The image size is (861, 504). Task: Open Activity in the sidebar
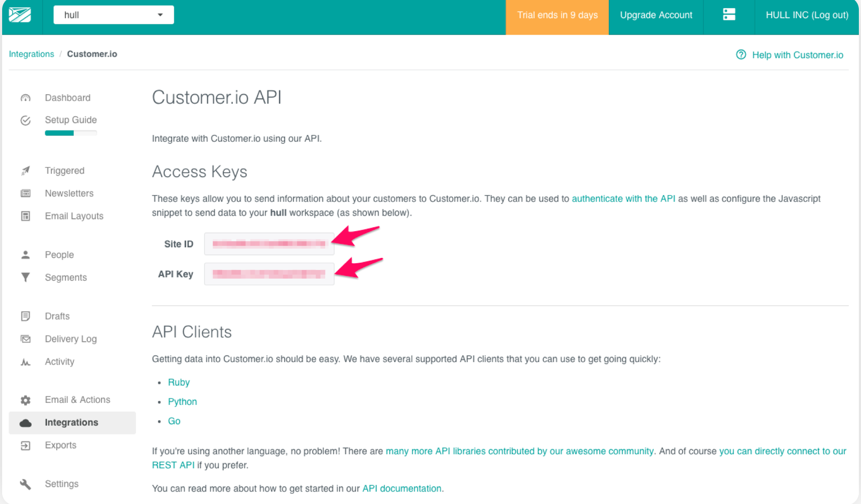(x=59, y=362)
